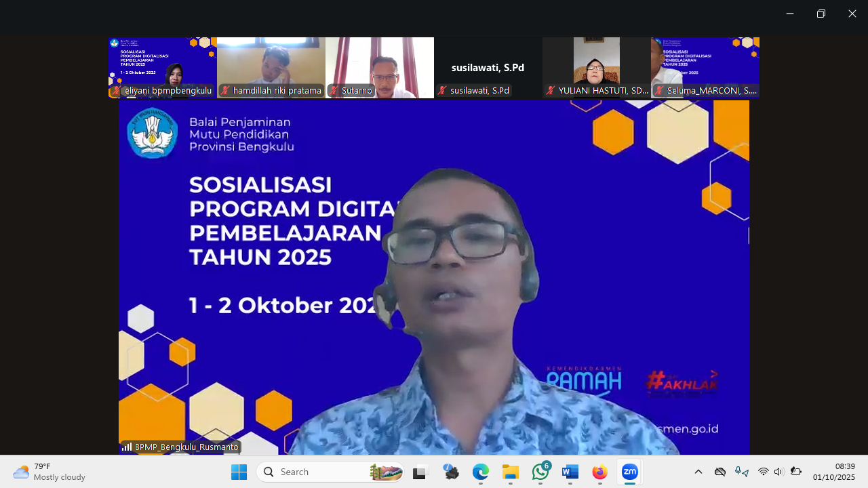This screenshot has width=868, height=488.
Task: Open the weather widget showing Mostly cloudy
Action: point(50,472)
